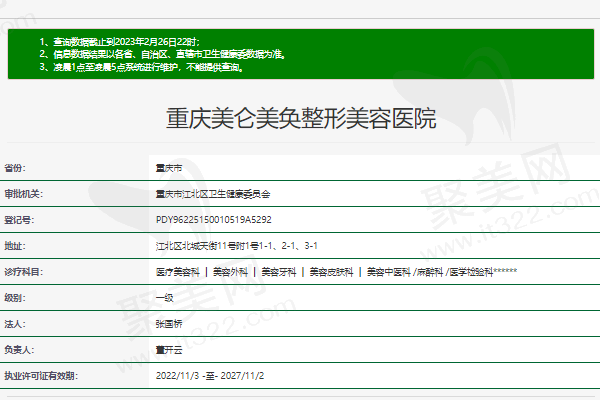Screen dimensions: 600x400
Task: Select the 审批机关 label
Action: click(x=24, y=194)
